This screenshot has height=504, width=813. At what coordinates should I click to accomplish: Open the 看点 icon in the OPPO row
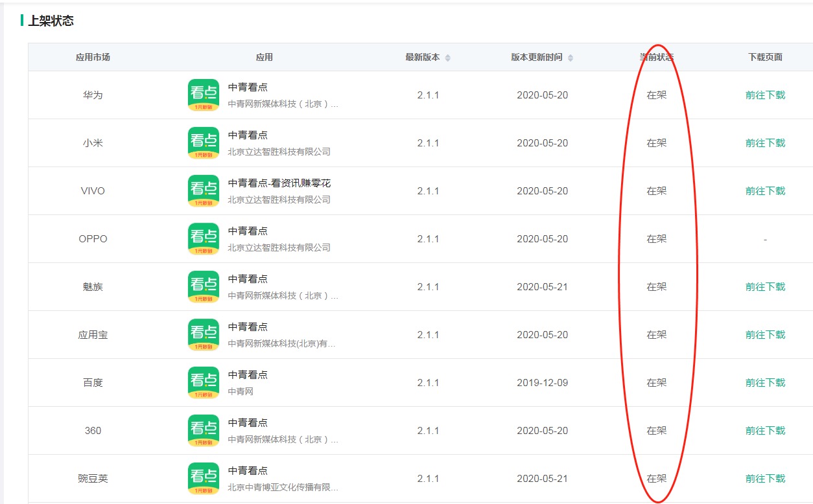point(204,238)
